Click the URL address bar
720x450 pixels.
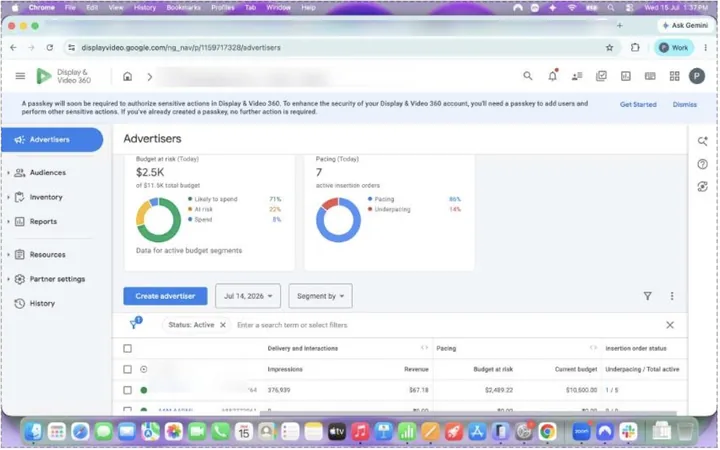340,47
